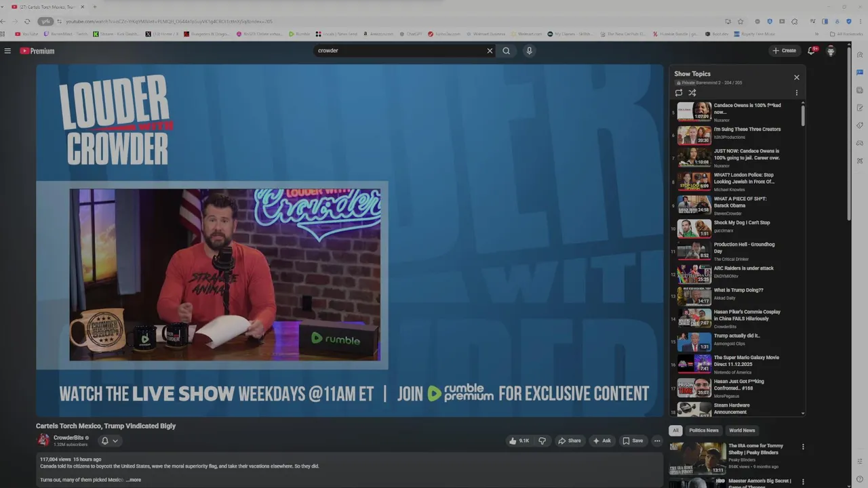Open 'Hasan Piker's Commie Cosplay' playlist item
868x488 pixels.
click(x=738, y=319)
